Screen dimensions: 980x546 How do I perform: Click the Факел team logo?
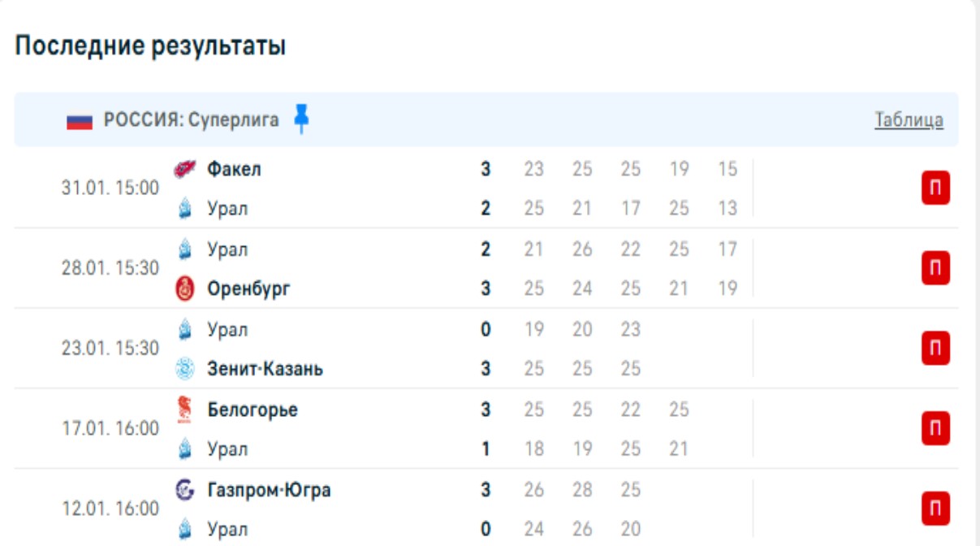coord(185,169)
